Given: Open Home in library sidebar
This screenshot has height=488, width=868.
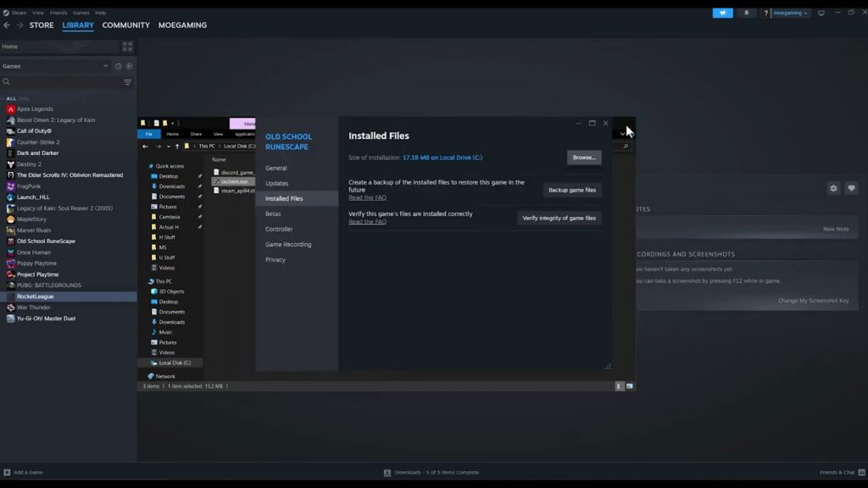Looking at the screenshot, I should (59, 47).
